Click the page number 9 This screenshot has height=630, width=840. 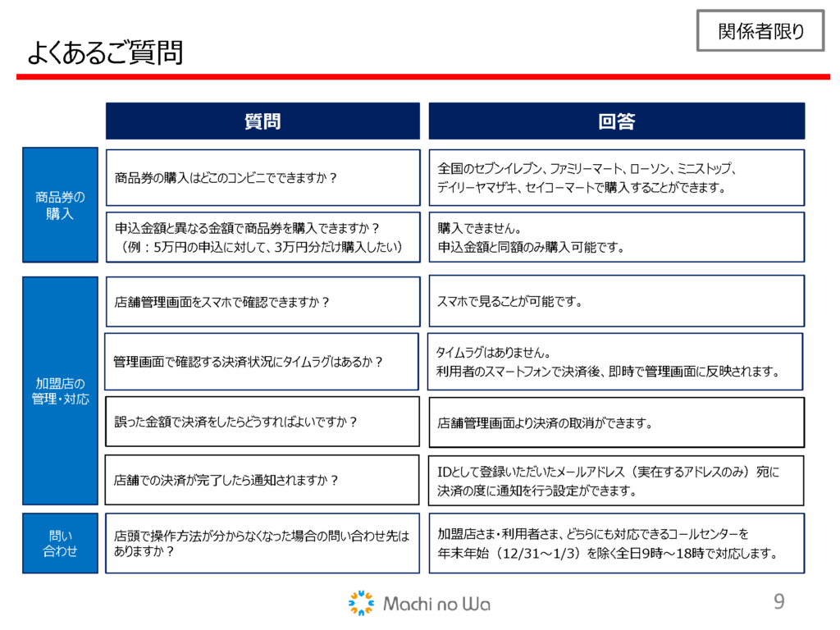(778, 602)
